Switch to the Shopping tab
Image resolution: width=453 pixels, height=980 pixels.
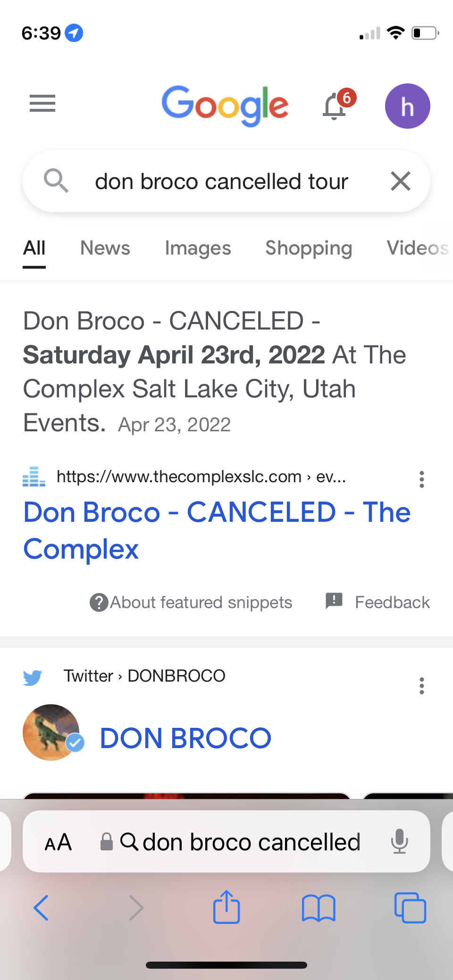tap(309, 248)
